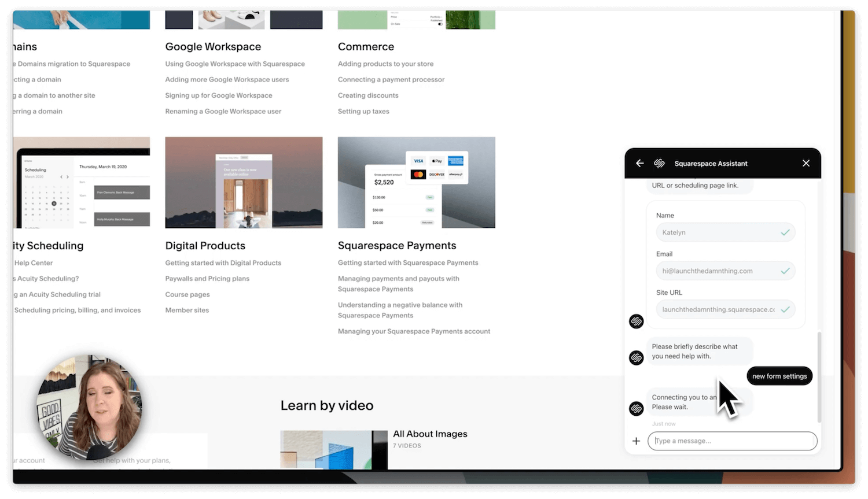This screenshot has width=868, height=499.
Task: Click the Squarespace Payments thumbnail image
Action: click(417, 183)
